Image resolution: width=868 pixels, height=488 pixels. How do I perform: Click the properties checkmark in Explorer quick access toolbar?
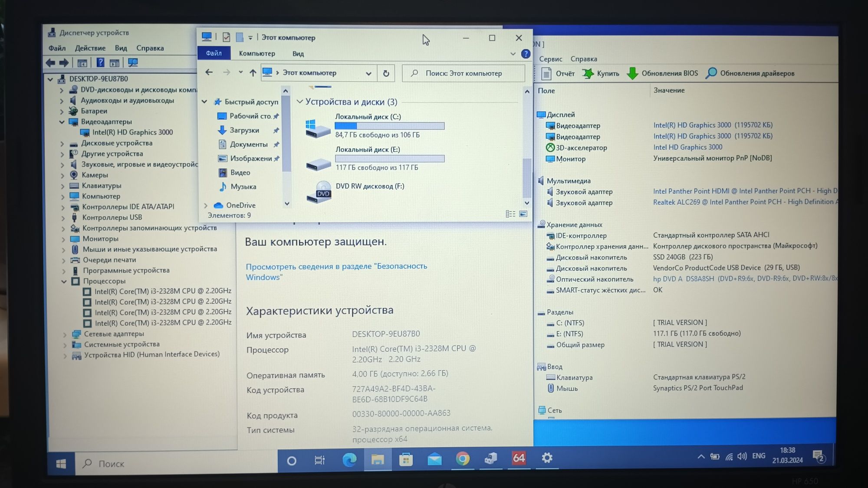click(226, 38)
